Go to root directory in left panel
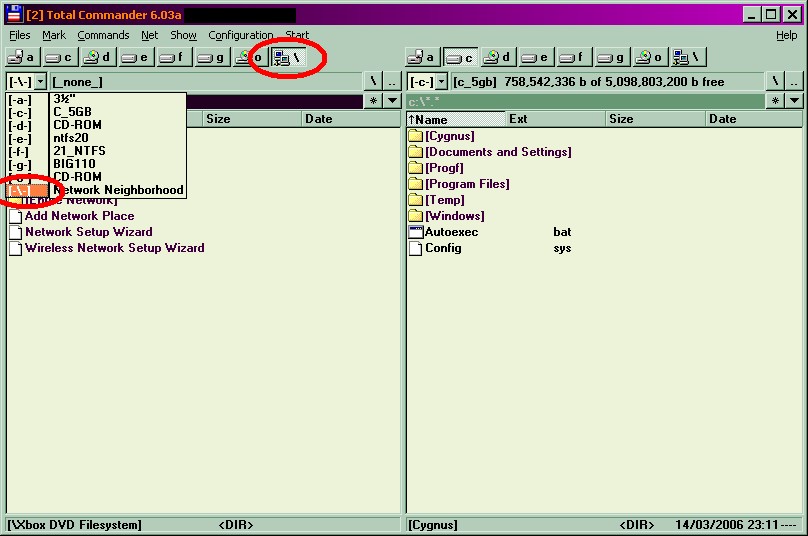The width and height of the screenshot is (808, 536). (373, 81)
